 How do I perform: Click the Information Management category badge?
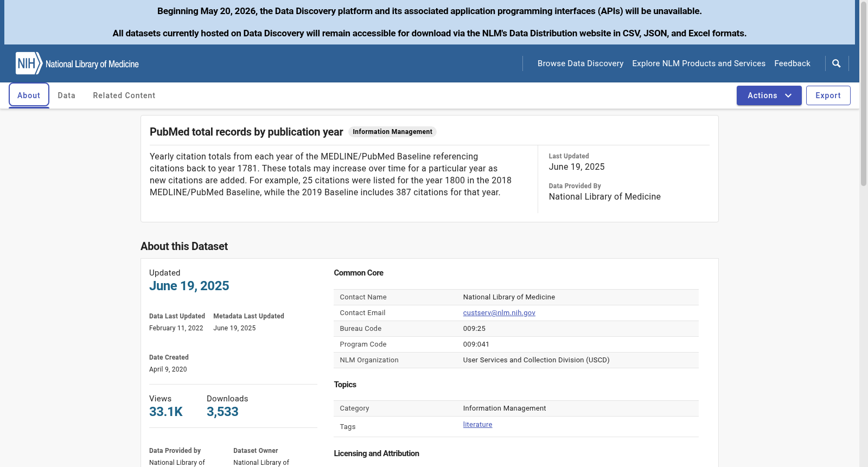click(x=392, y=132)
